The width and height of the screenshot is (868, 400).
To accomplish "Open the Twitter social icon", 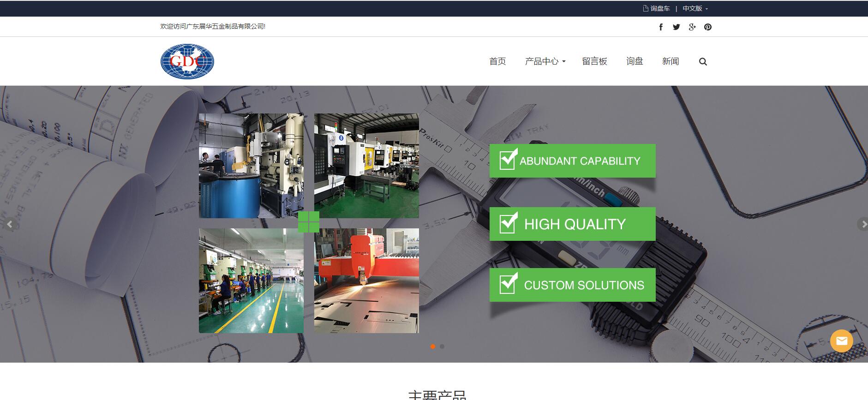I will [x=676, y=27].
